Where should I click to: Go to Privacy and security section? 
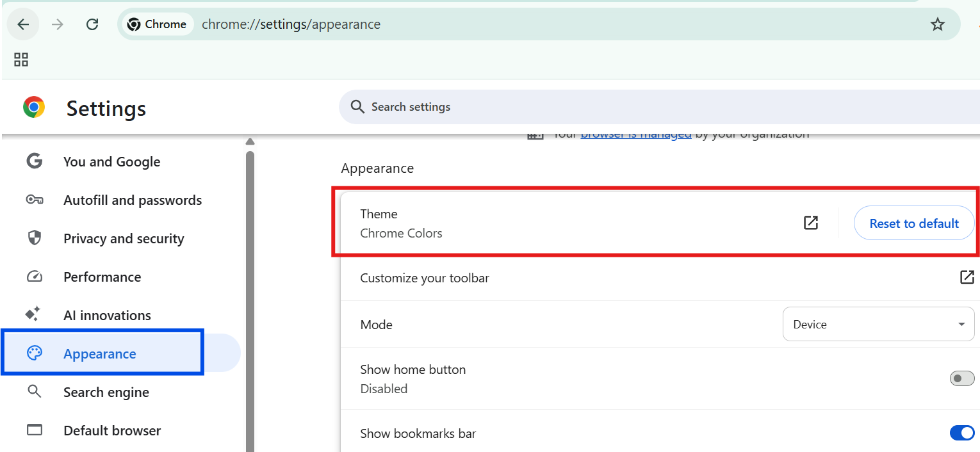point(124,239)
